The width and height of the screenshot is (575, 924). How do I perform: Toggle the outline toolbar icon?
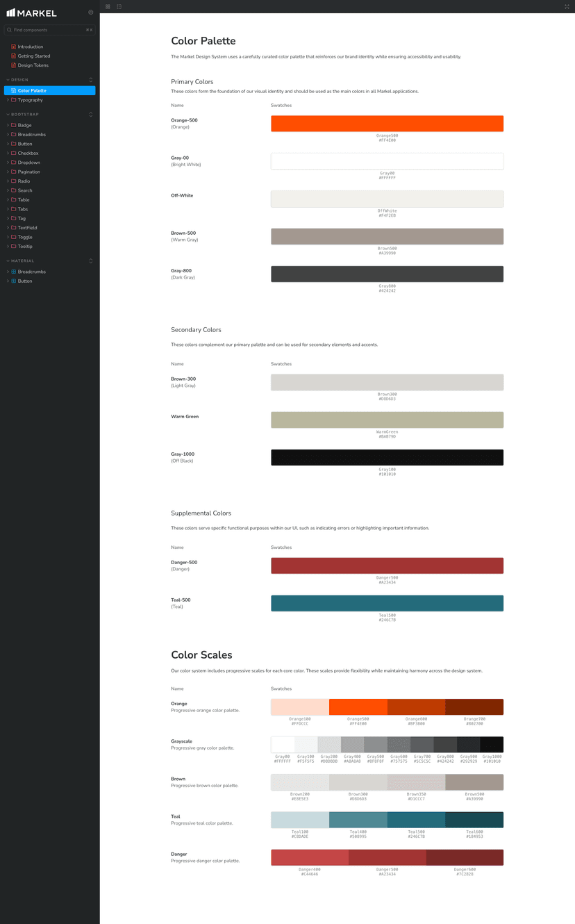tap(119, 6)
